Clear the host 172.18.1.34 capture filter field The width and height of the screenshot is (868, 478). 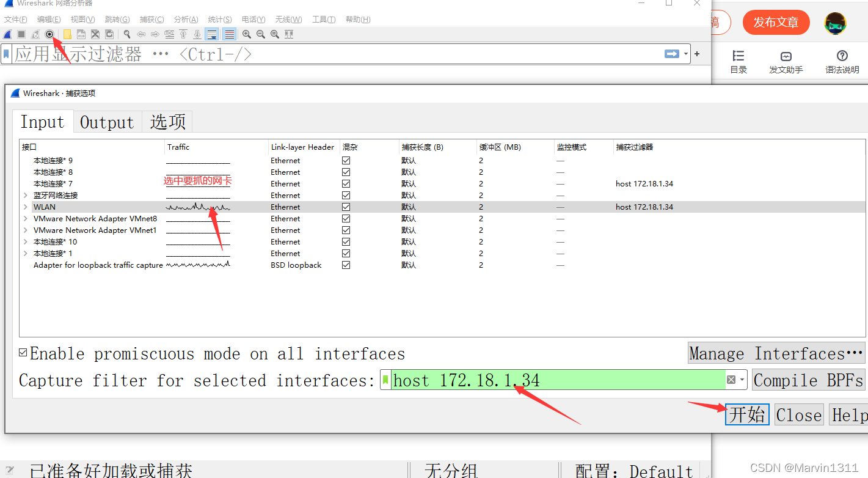click(x=731, y=379)
